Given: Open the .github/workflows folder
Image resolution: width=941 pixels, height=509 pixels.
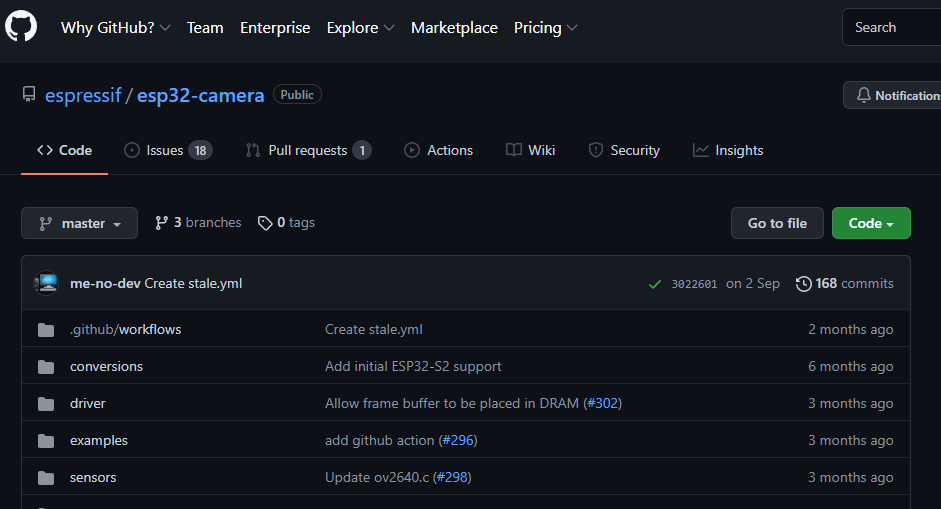Looking at the screenshot, I should 125,330.
